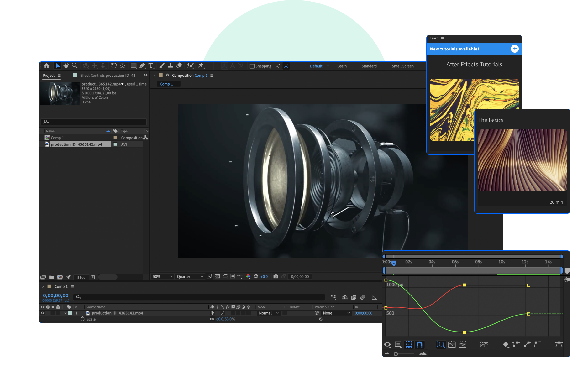
Task: Switch to the Standard workspace
Action: click(369, 66)
